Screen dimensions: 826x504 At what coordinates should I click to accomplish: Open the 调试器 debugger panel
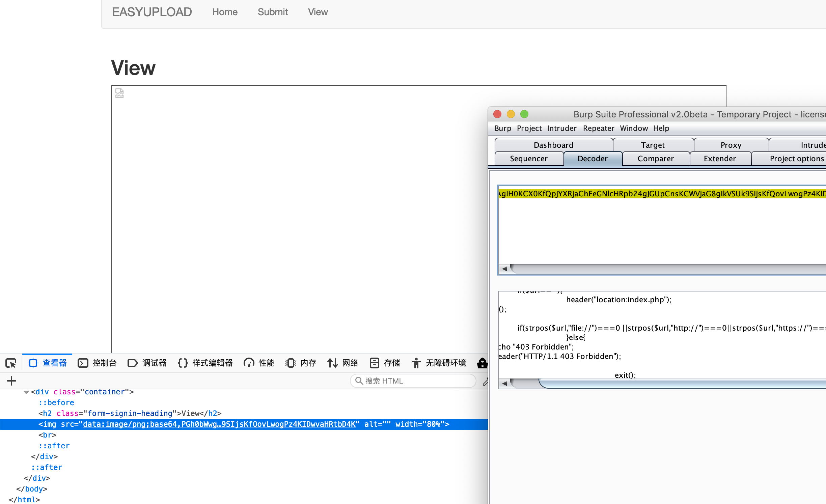tap(147, 363)
